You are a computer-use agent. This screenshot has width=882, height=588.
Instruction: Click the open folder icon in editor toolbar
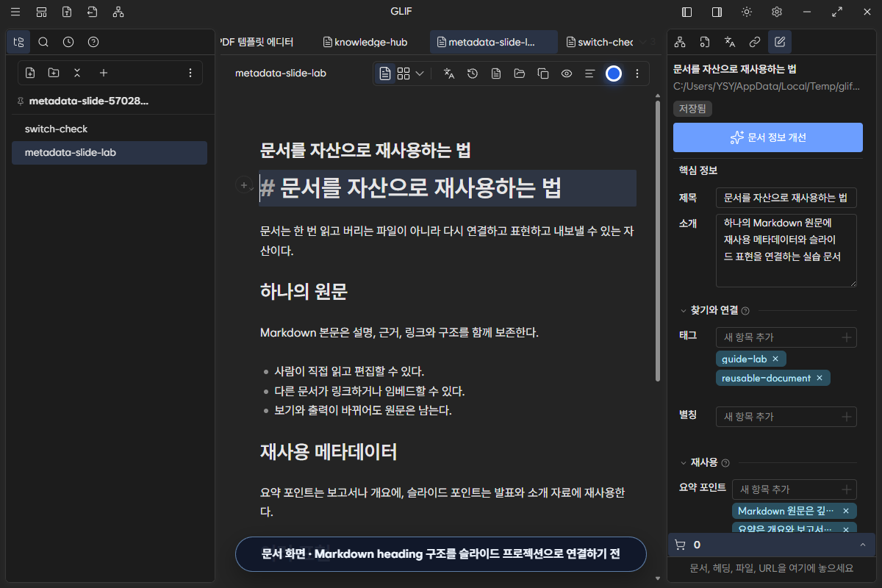coord(520,73)
